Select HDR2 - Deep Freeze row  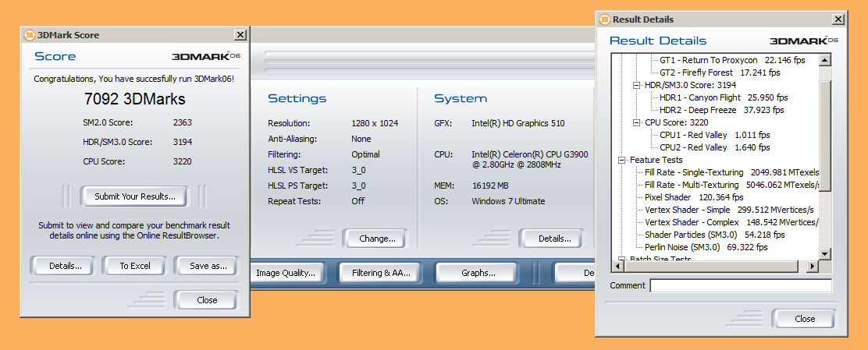(722, 110)
